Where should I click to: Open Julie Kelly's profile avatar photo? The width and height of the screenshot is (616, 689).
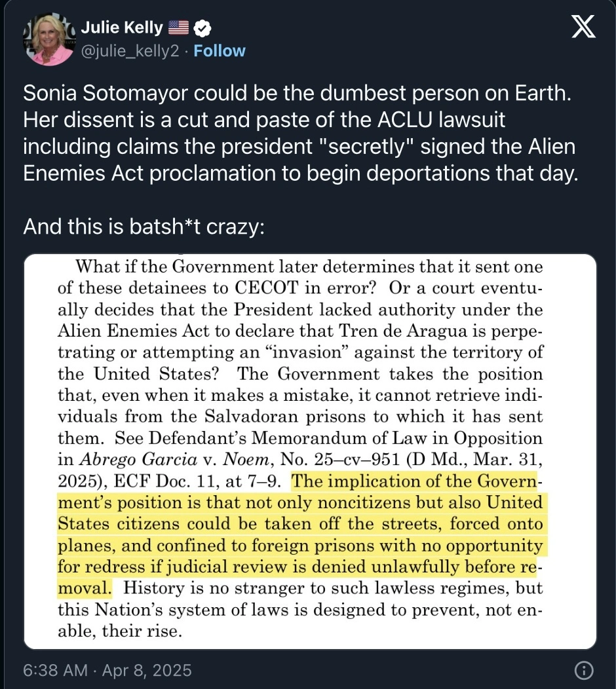47,40
